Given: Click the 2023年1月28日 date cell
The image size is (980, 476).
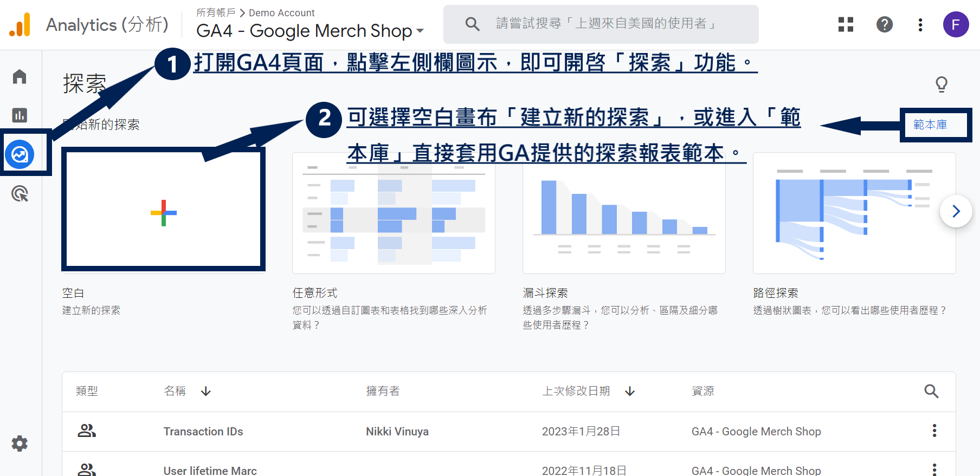Looking at the screenshot, I should coord(581,432).
